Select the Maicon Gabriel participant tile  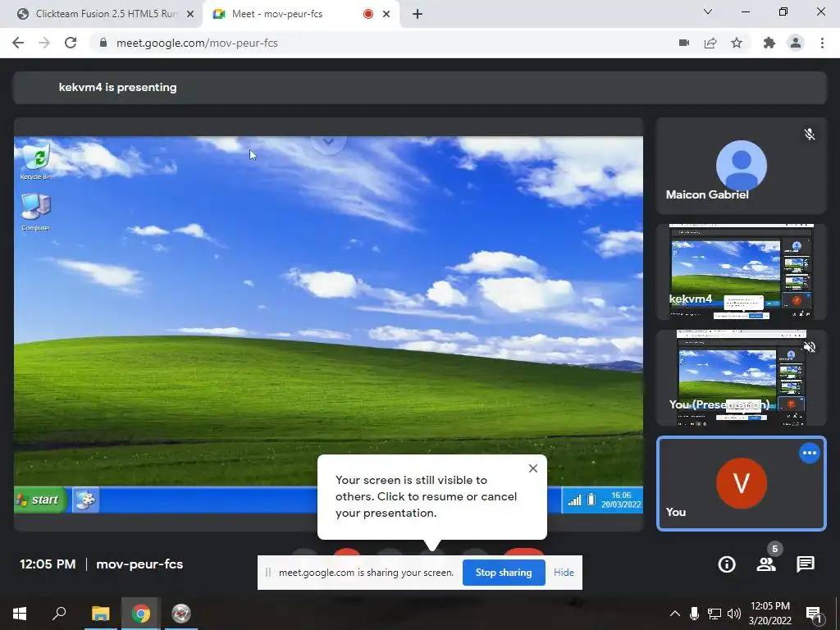coord(742,166)
